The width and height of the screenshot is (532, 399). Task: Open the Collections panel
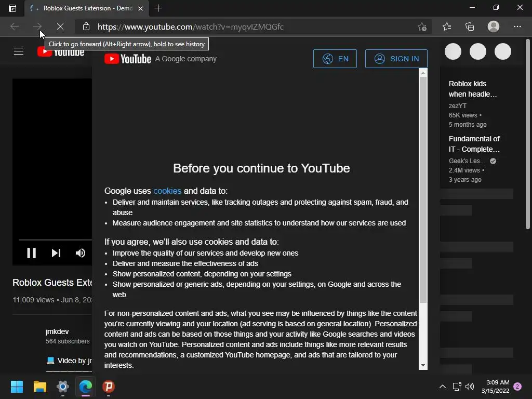click(470, 26)
